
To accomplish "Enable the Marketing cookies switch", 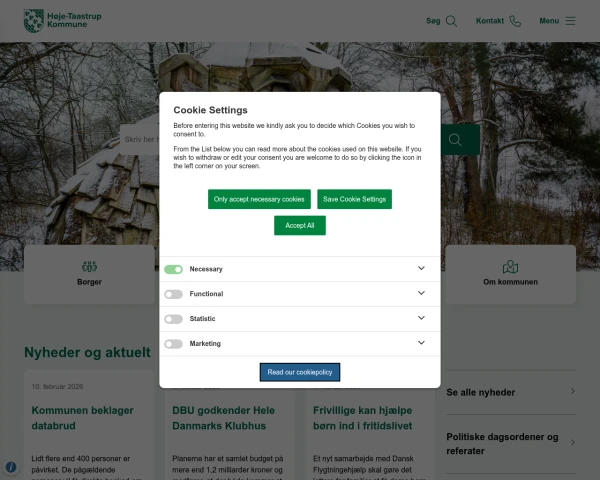I will tap(173, 344).
